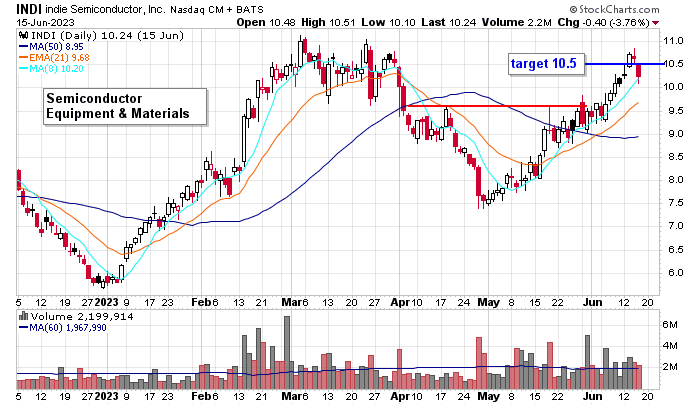Click the Low 10.10 value
The height and width of the screenshot is (405, 700).
tap(388, 22)
